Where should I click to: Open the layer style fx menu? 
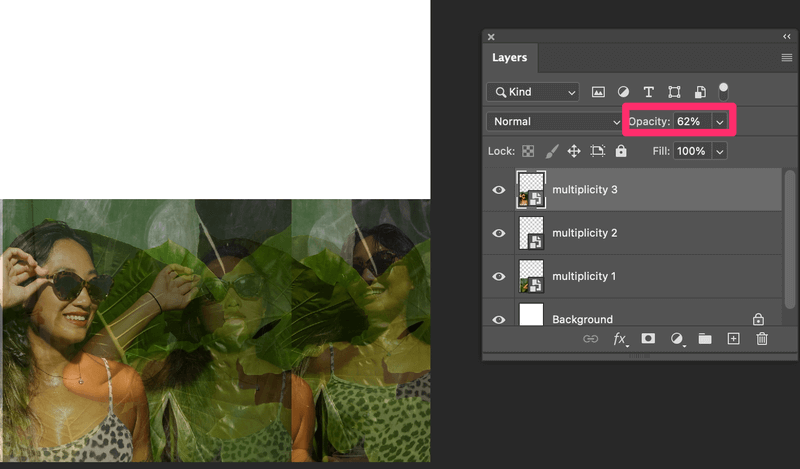point(620,339)
